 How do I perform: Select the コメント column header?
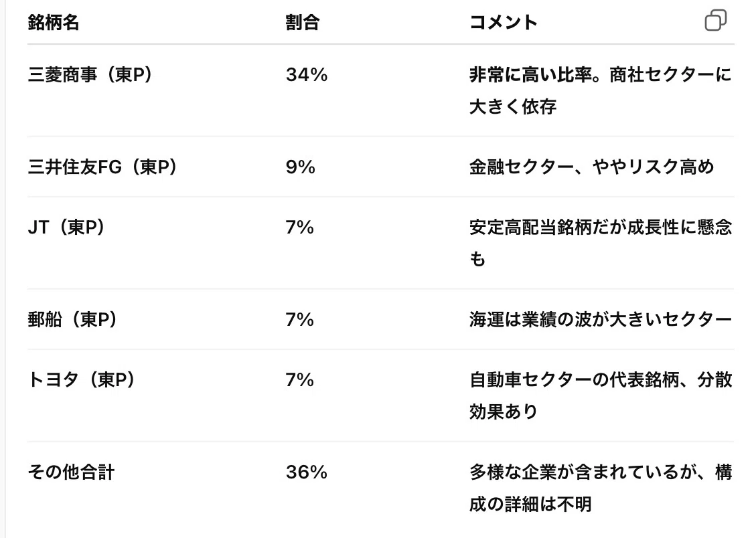(504, 23)
